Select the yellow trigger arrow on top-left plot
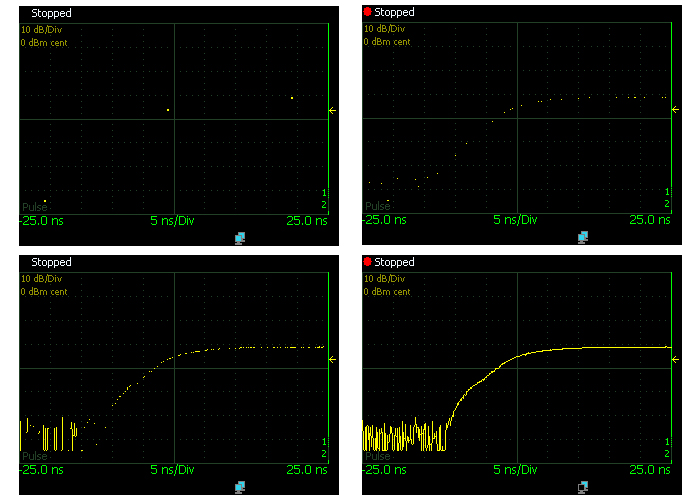700x500 pixels. [333, 110]
